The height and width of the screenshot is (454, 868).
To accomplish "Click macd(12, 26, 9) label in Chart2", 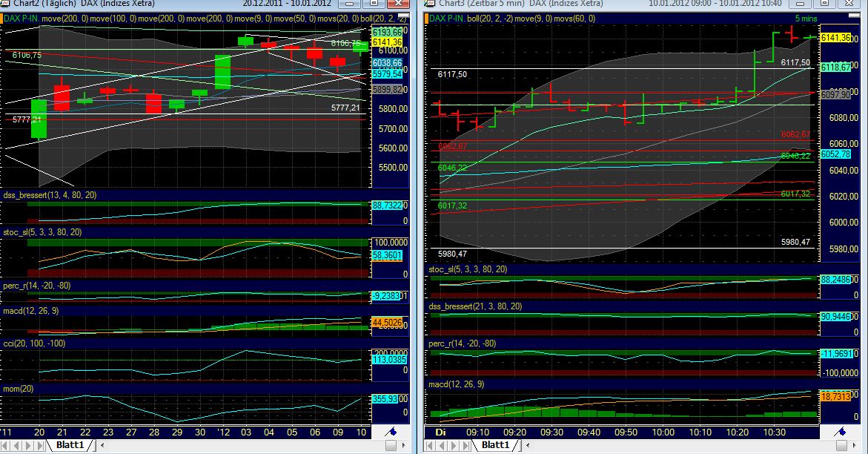I will click(x=31, y=312).
